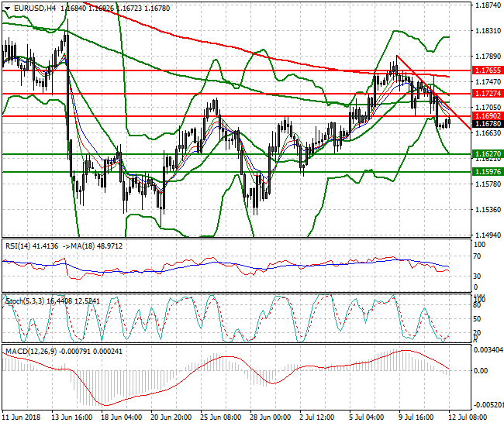Click the 20 Jun 20:00 time label
This screenshot has height=426, width=504.
tap(171, 417)
